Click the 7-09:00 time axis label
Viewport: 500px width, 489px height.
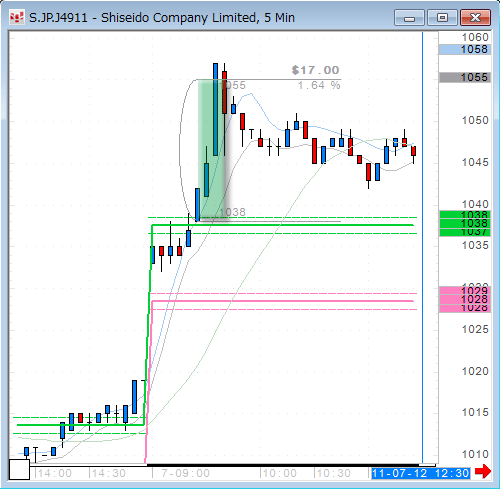[x=185, y=473]
